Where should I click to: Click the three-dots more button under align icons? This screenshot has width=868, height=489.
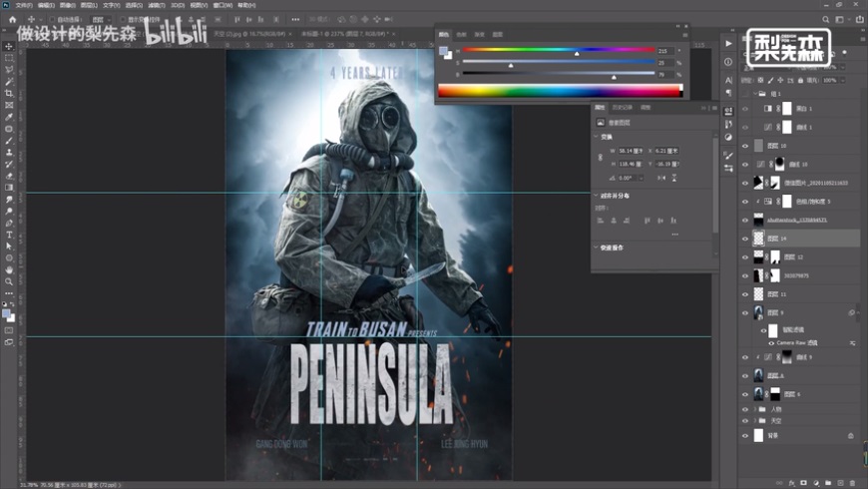tap(674, 235)
